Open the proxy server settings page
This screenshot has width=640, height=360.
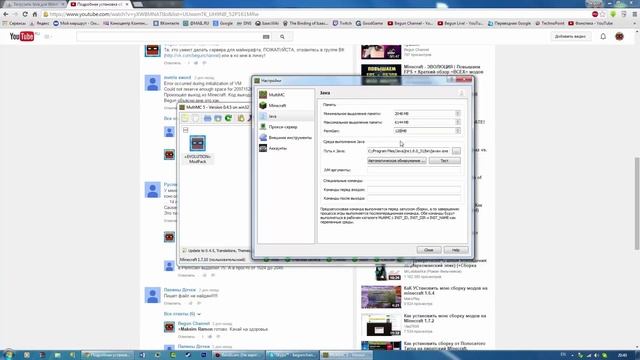(286, 127)
